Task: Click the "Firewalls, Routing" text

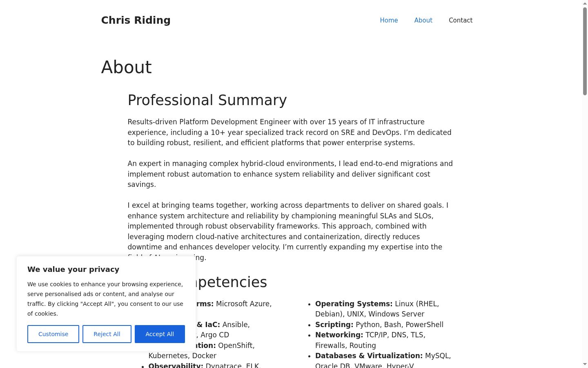Action: pos(345,346)
